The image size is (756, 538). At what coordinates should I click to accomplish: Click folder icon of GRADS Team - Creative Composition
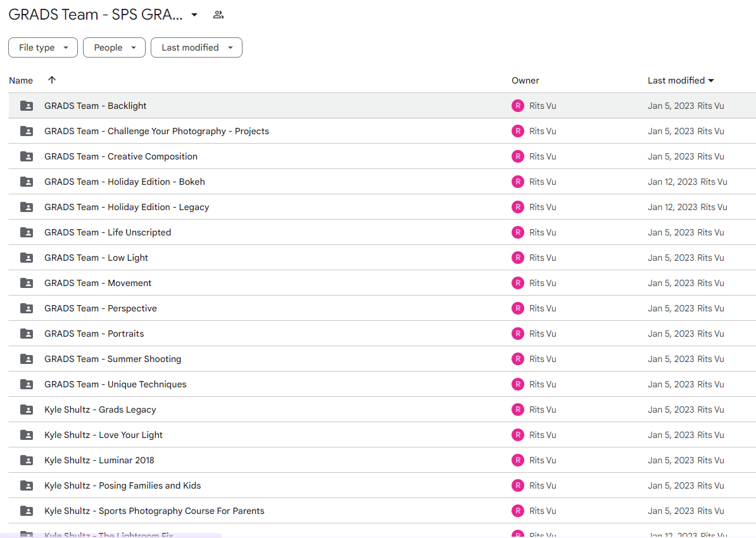27,156
